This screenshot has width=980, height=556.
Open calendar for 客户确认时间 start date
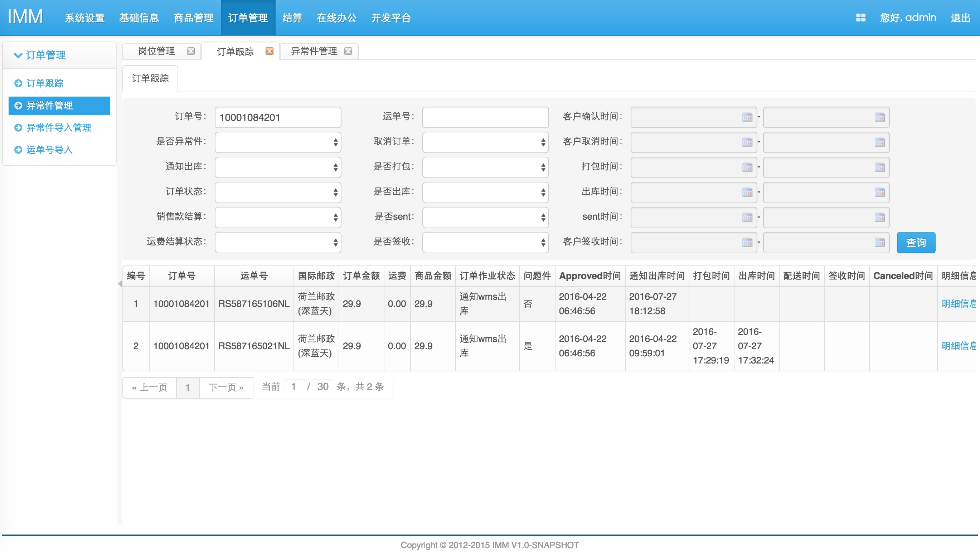pos(747,117)
